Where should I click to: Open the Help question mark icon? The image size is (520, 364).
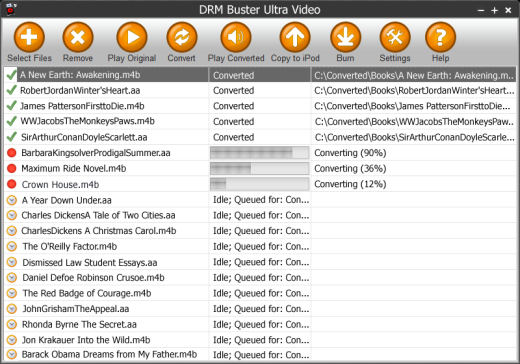point(440,37)
